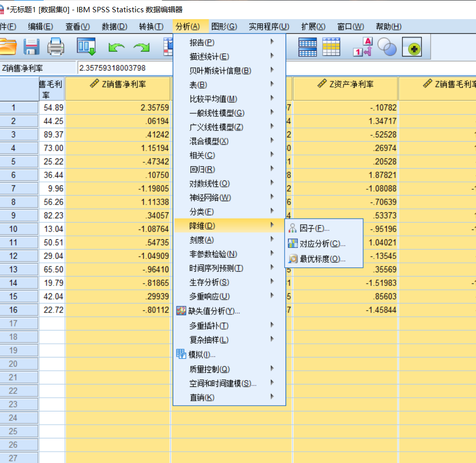
Task: Click ruler icon on Z销售净利率 column
Action: pyautogui.click(x=94, y=83)
